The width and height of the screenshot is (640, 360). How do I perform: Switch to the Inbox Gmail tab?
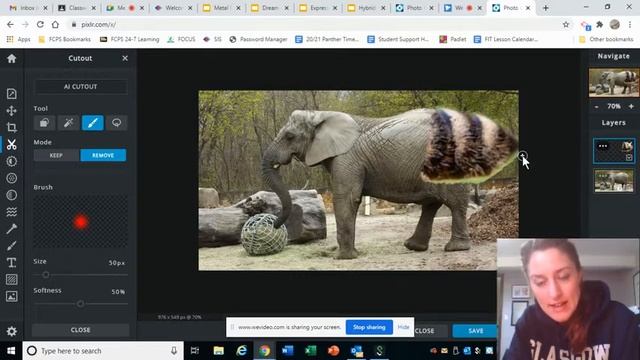pyautogui.click(x=29, y=8)
